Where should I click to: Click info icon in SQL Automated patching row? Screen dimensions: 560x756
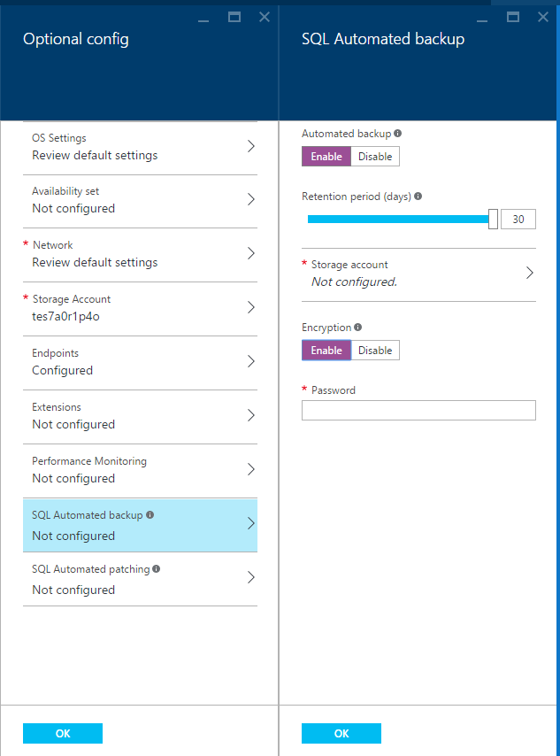[x=157, y=568]
